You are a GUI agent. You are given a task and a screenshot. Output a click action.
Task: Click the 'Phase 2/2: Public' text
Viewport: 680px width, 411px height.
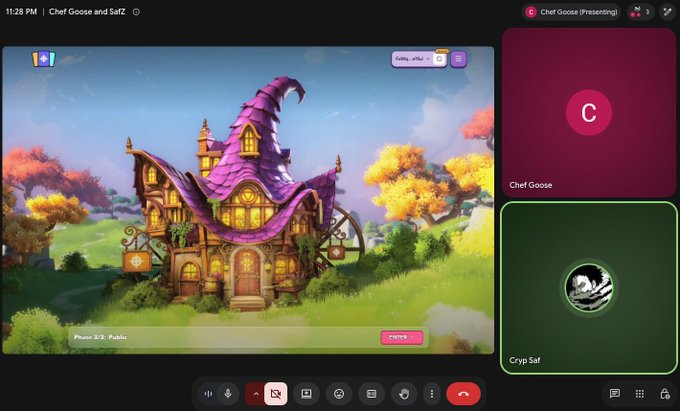(101, 337)
